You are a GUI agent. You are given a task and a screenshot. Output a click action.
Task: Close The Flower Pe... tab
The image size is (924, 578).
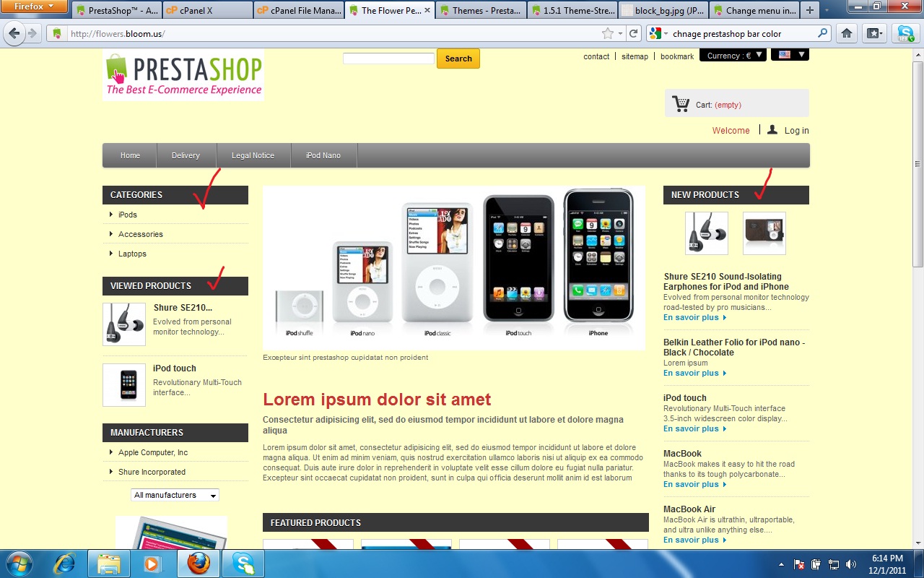(x=427, y=11)
